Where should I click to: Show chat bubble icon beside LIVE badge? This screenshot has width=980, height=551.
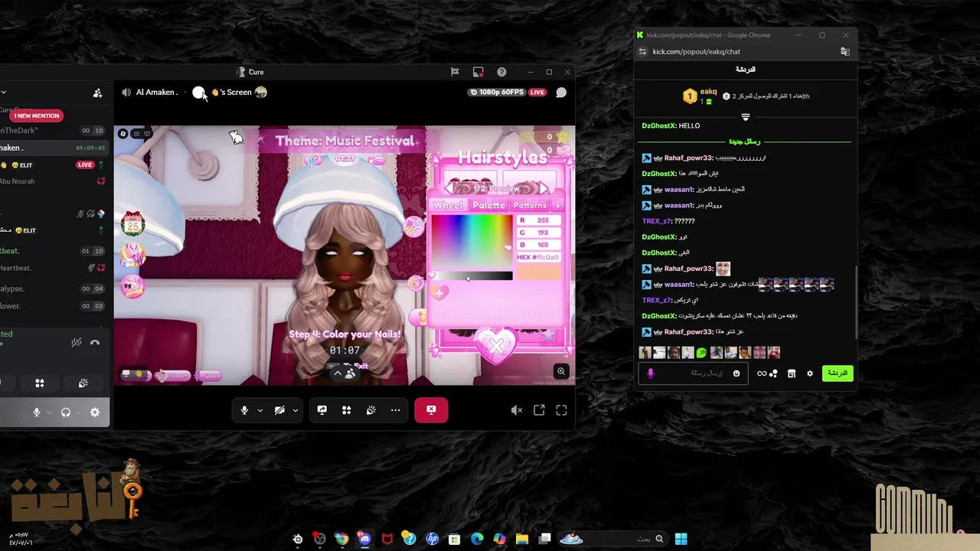[561, 93]
